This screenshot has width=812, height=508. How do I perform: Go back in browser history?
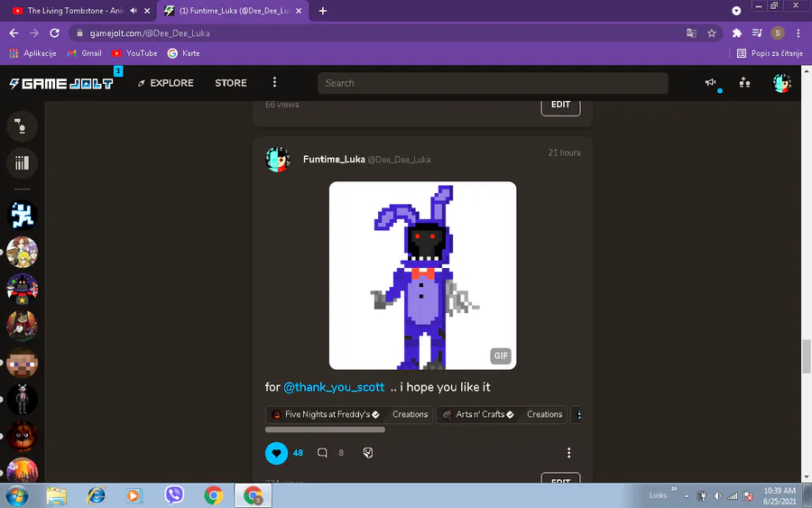14,33
